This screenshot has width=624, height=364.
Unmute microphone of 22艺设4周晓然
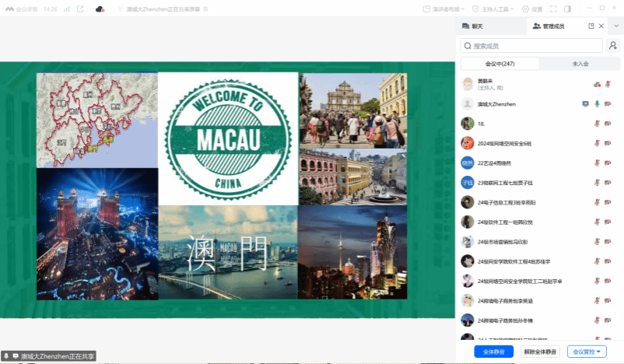click(597, 163)
